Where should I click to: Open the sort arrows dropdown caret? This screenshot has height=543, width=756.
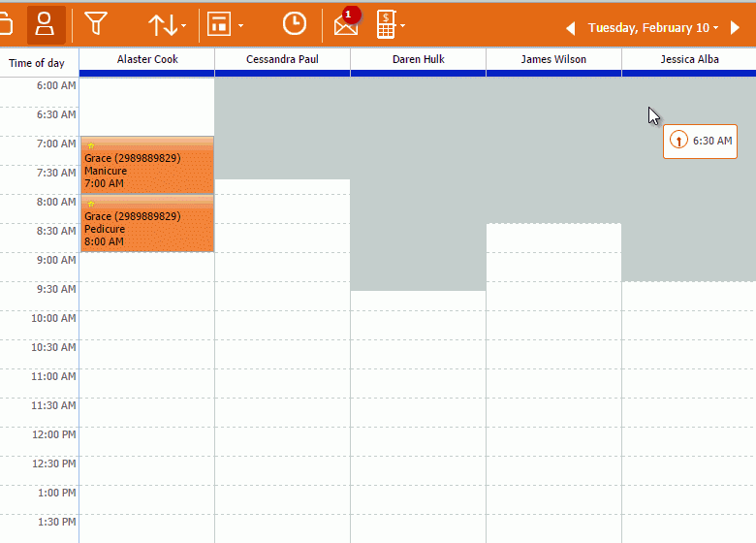point(184,25)
